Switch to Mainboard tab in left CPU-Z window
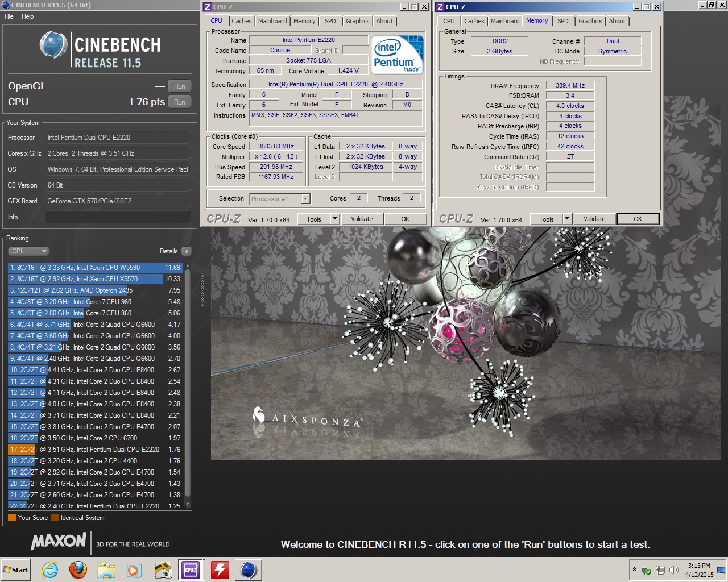The height and width of the screenshot is (582, 728). click(272, 21)
